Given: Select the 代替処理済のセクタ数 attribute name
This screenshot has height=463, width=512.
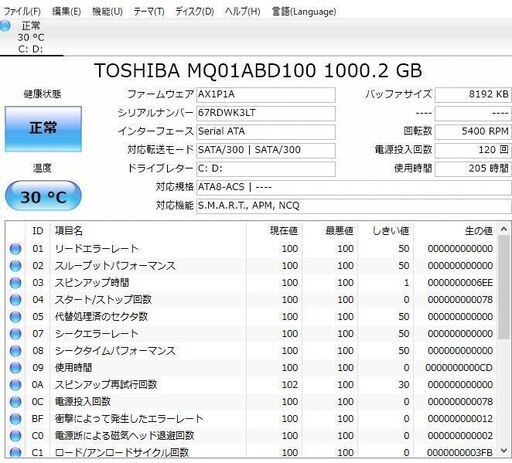Looking at the screenshot, I should 101,317.
